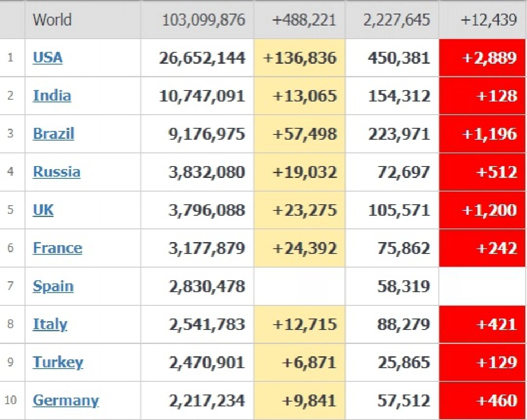
Task: Click USA new deaths cell +2,889
Action: (489, 58)
